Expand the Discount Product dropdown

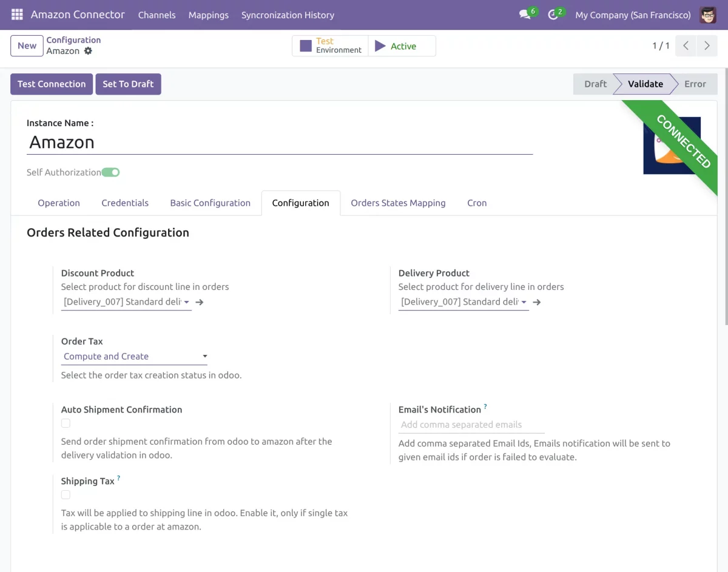pyautogui.click(x=186, y=302)
